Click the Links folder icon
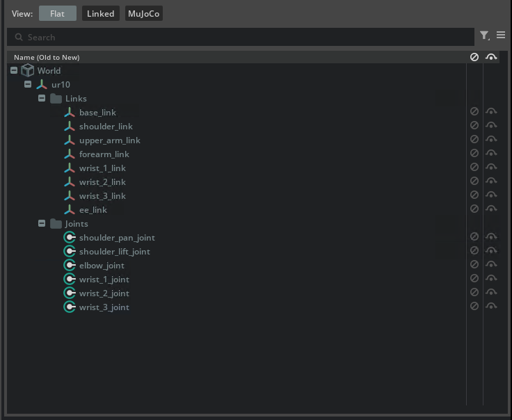This screenshot has width=512, height=420. (x=56, y=99)
